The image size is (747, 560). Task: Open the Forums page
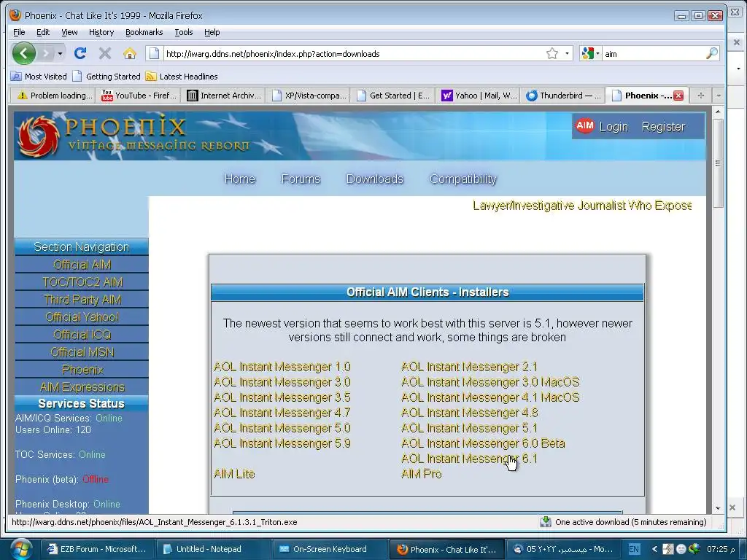click(301, 179)
